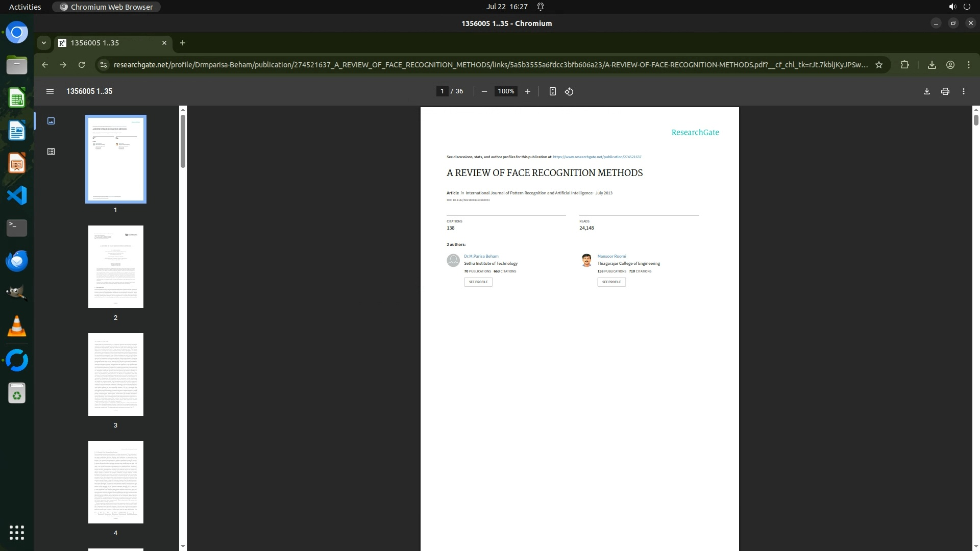
Task: Open the Activities overview menu
Action: [x=25, y=7]
